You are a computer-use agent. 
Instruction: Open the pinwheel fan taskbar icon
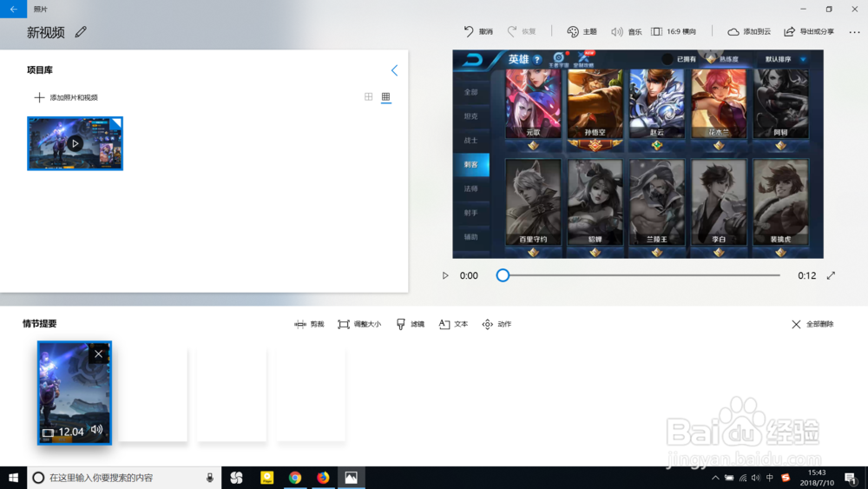236,478
